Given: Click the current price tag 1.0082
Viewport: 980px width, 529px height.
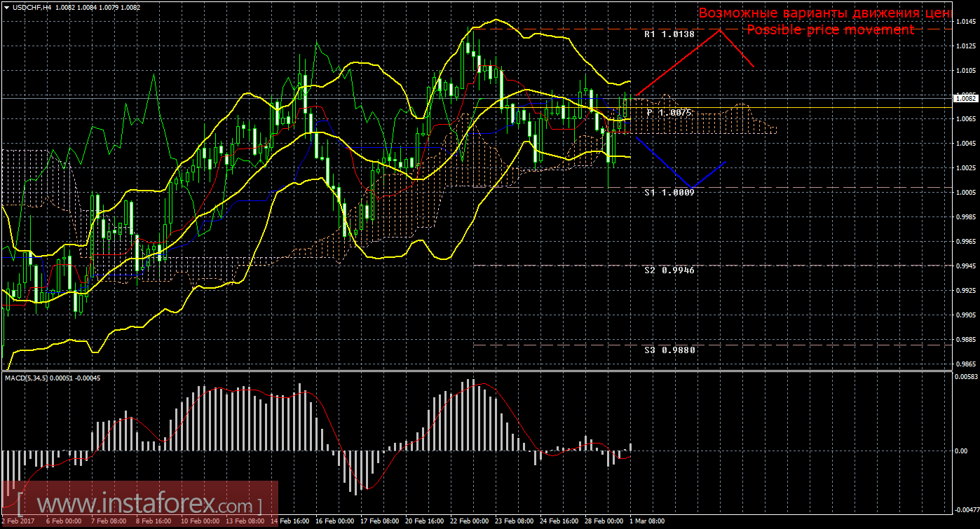Looking at the screenshot, I should tap(965, 99).
